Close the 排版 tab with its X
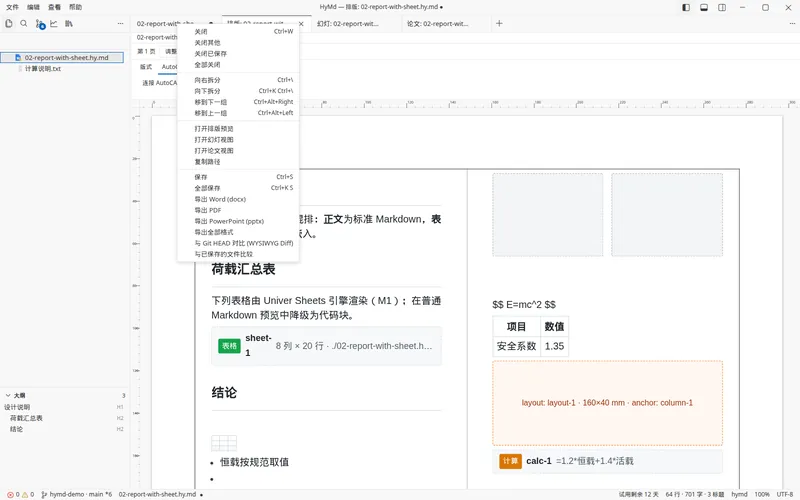 (x=301, y=24)
